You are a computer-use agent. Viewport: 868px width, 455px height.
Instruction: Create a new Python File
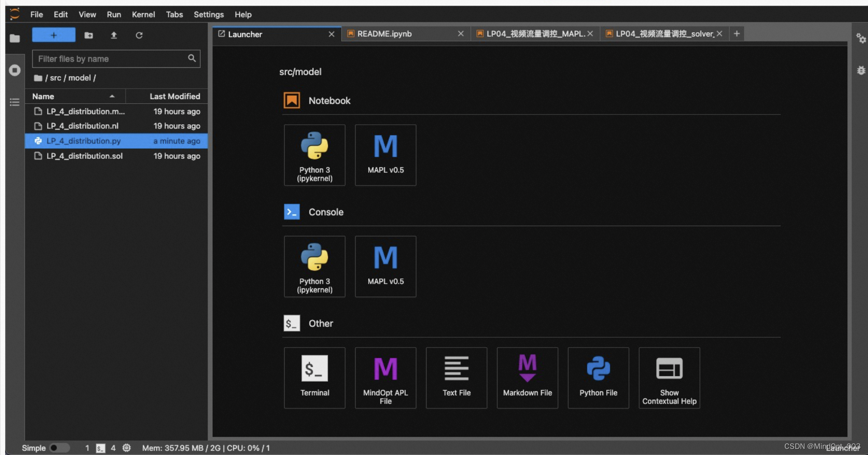(x=598, y=378)
